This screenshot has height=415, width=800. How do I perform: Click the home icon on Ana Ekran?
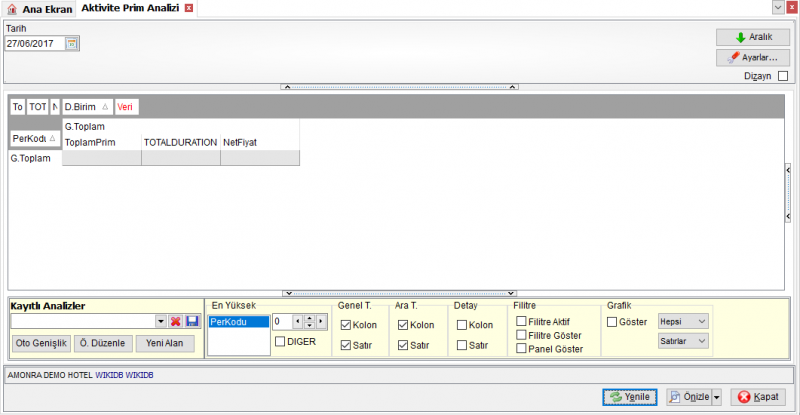coord(12,9)
